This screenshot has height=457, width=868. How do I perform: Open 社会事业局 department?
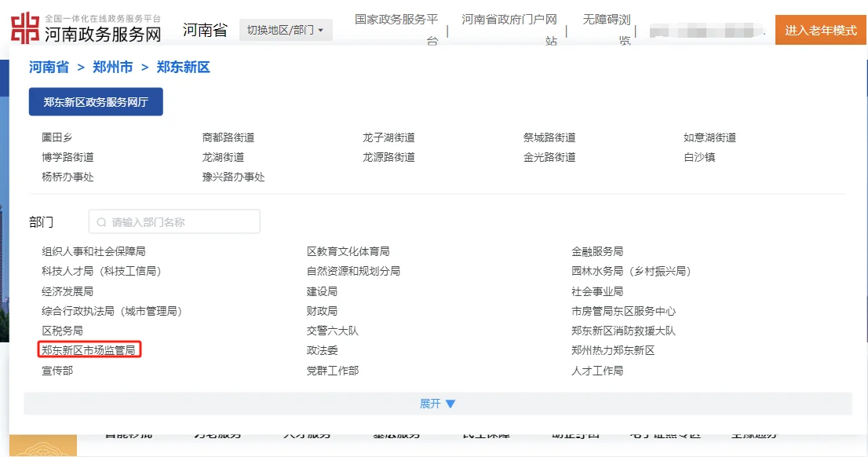pos(597,291)
